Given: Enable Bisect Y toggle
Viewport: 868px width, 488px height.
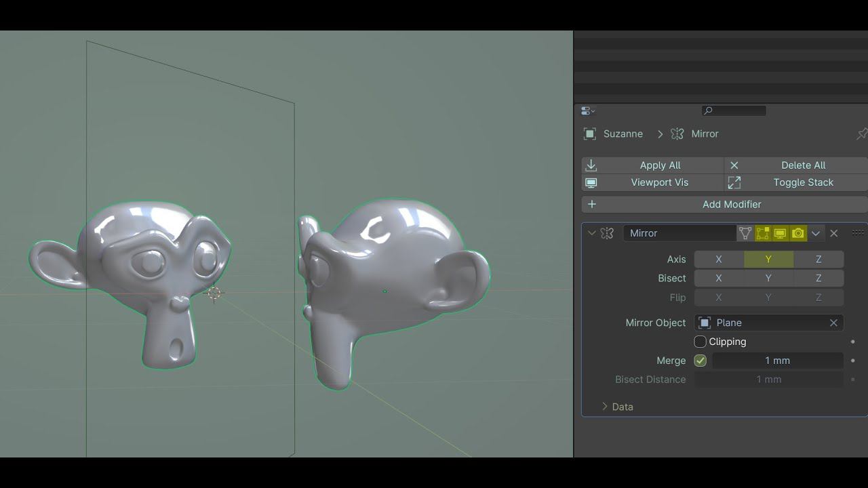Looking at the screenshot, I should (768, 279).
